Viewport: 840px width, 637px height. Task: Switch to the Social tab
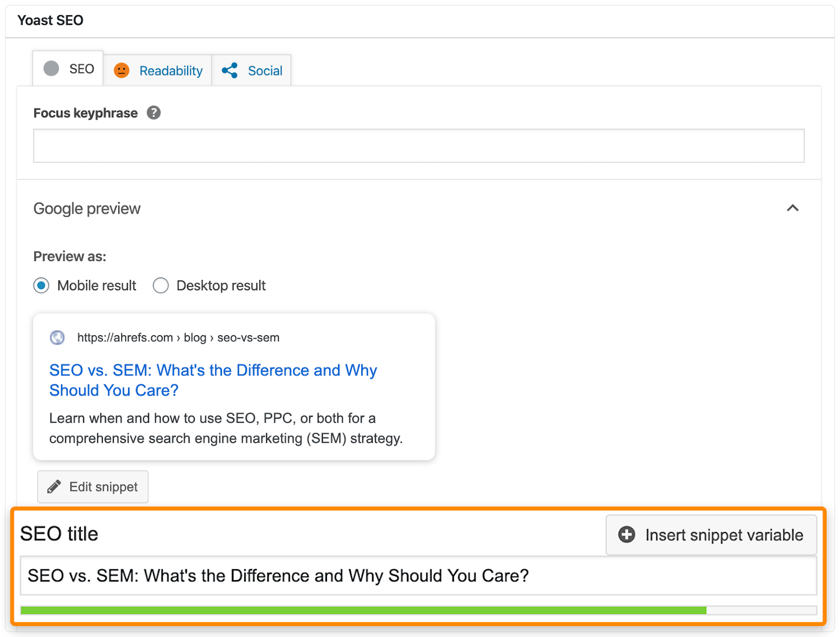pos(265,70)
